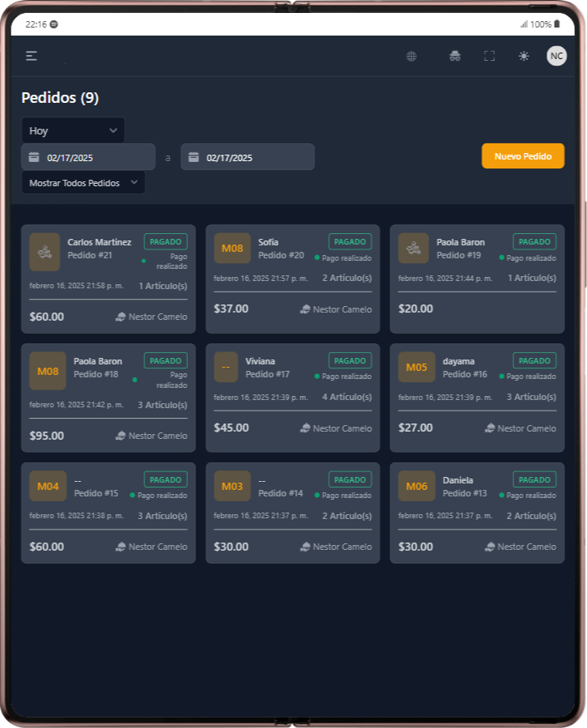Open the NC user avatar
The image size is (587, 728).
click(556, 56)
